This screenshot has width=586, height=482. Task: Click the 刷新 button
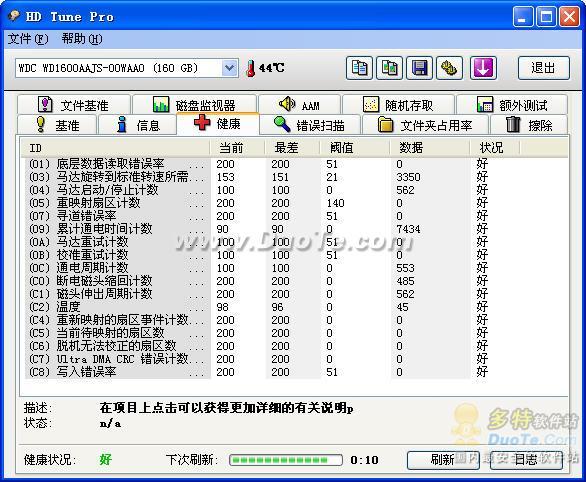pos(443,460)
